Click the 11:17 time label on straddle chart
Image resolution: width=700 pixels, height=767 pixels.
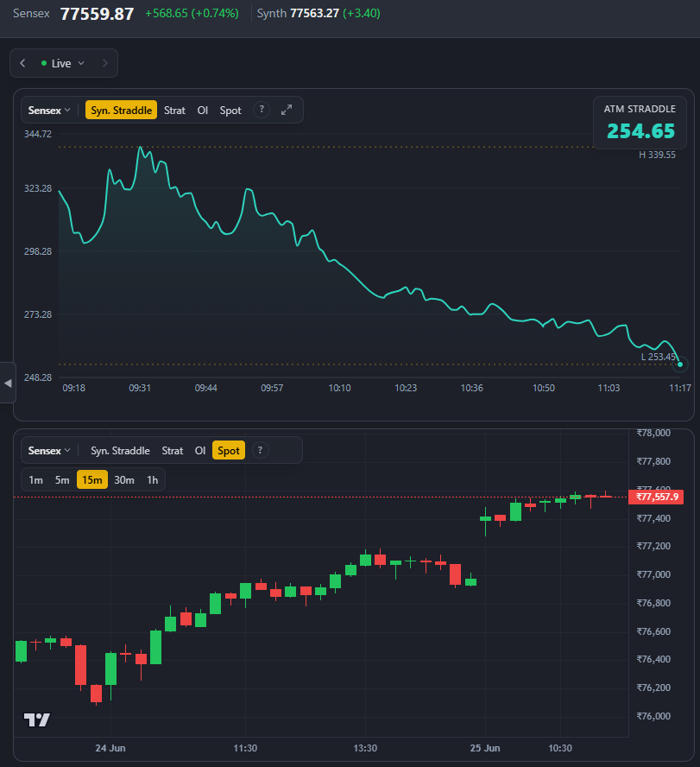click(680, 388)
